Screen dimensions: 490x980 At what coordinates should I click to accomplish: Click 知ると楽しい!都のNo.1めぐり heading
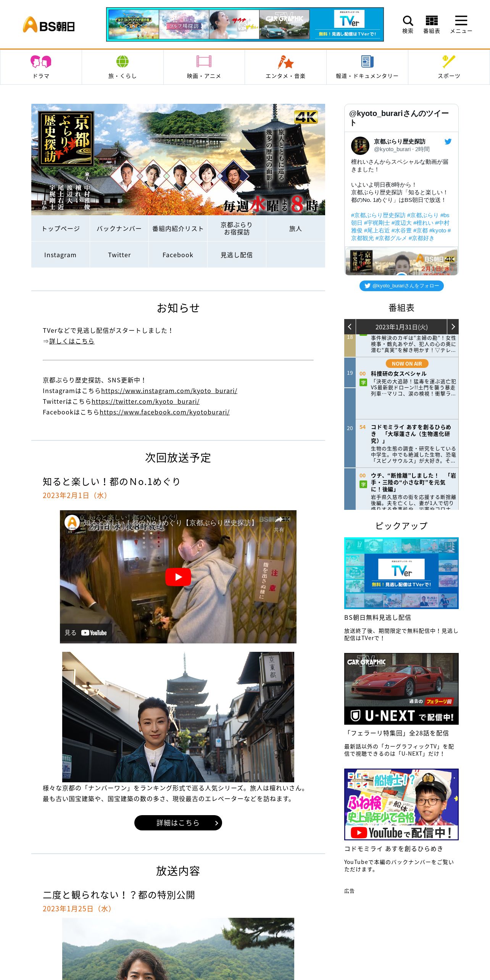coord(111,482)
